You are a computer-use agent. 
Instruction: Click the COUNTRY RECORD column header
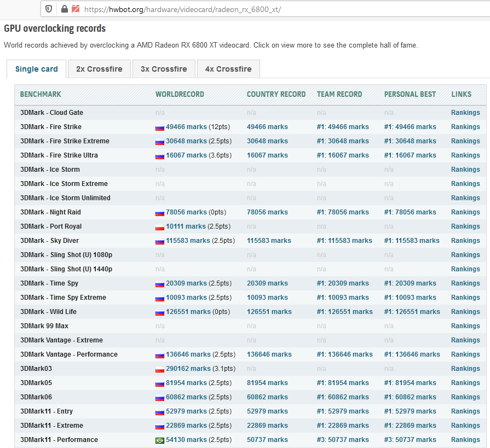[276, 94]
